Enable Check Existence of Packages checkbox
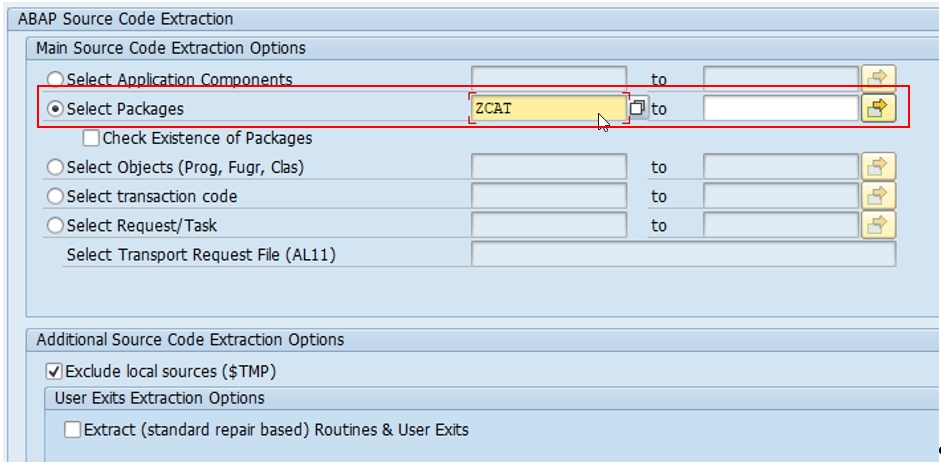941x464 pixels. coord(91,138)
